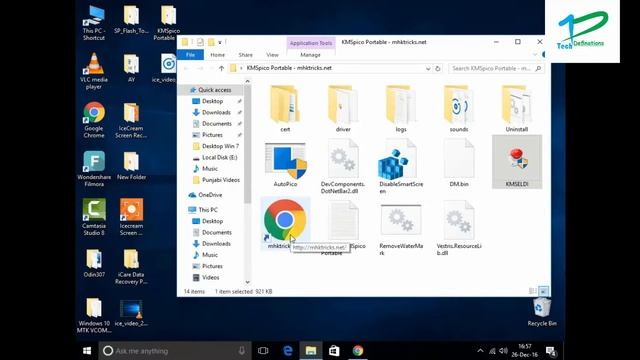Open Camtasia Studio 8 desktop shortcut

click(x=94, y=218)
